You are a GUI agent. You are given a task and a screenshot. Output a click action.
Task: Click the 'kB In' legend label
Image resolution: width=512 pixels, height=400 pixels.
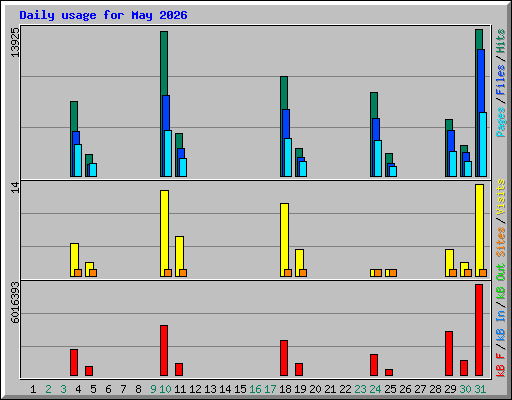pyautogui.click(x=501, y=325)
